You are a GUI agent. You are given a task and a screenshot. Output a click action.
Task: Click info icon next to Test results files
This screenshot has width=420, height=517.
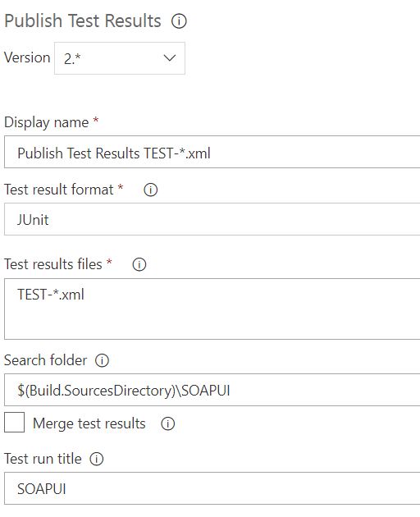pyautogui.click(x=139, y=264)
